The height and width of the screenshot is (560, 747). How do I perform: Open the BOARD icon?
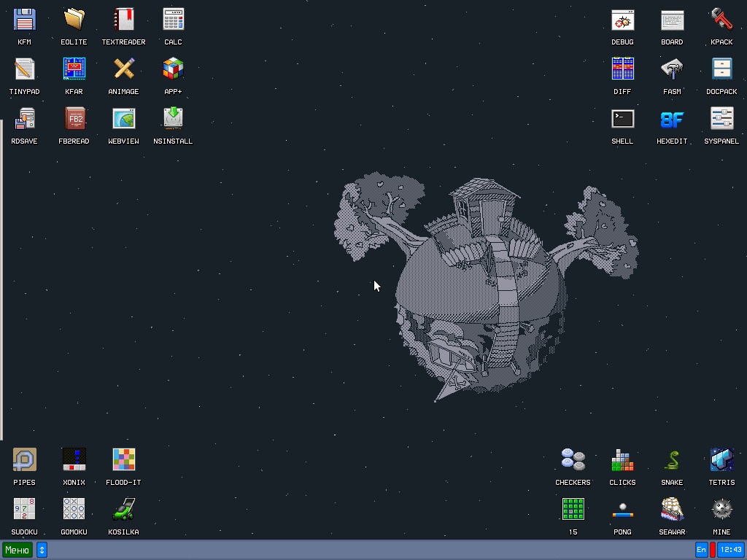(672, 20)
